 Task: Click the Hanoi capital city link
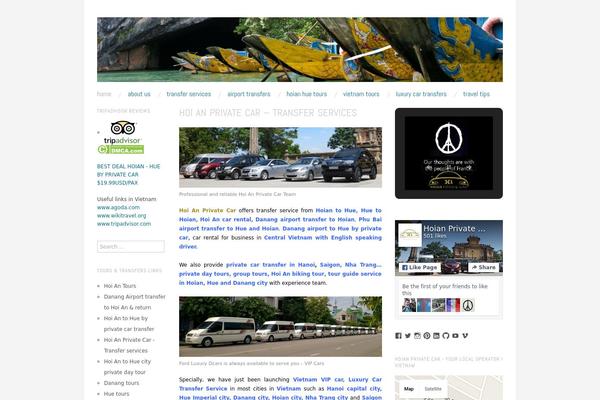[354, 389]
